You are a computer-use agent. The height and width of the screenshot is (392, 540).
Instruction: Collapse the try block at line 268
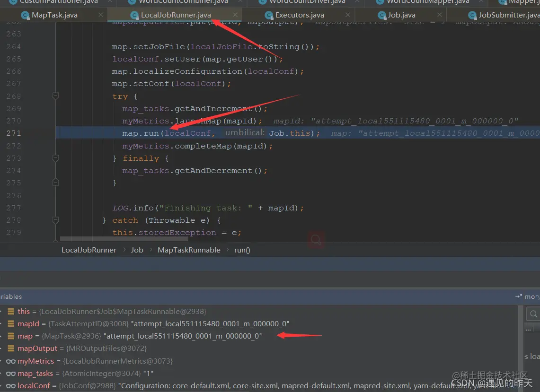[55, 96]
